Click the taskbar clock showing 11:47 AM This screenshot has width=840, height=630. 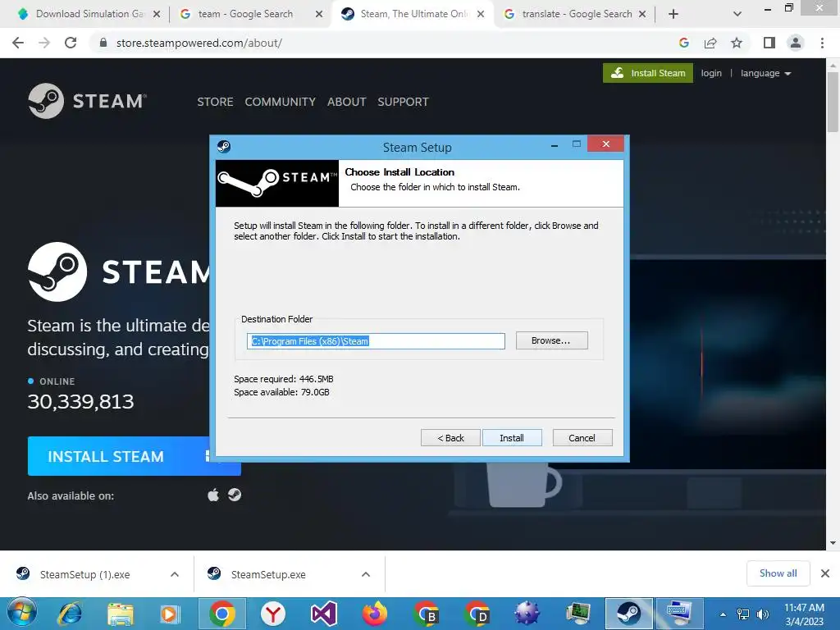tap(804, 614)
